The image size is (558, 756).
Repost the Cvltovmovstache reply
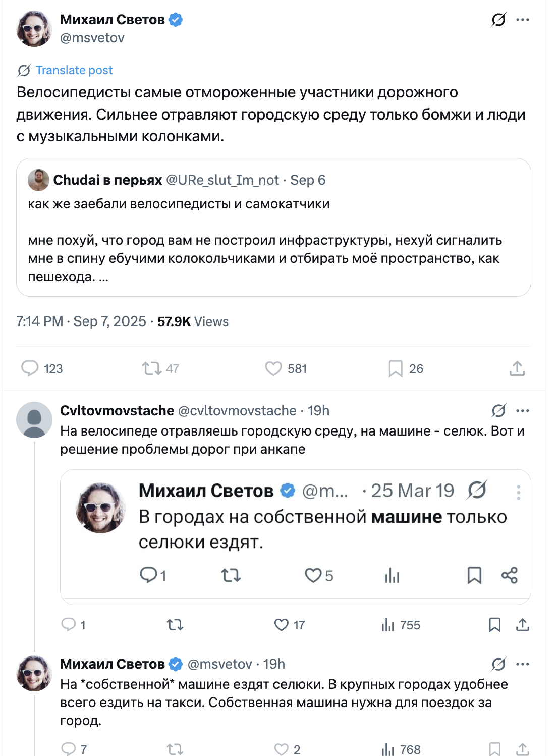coord(175,625)
